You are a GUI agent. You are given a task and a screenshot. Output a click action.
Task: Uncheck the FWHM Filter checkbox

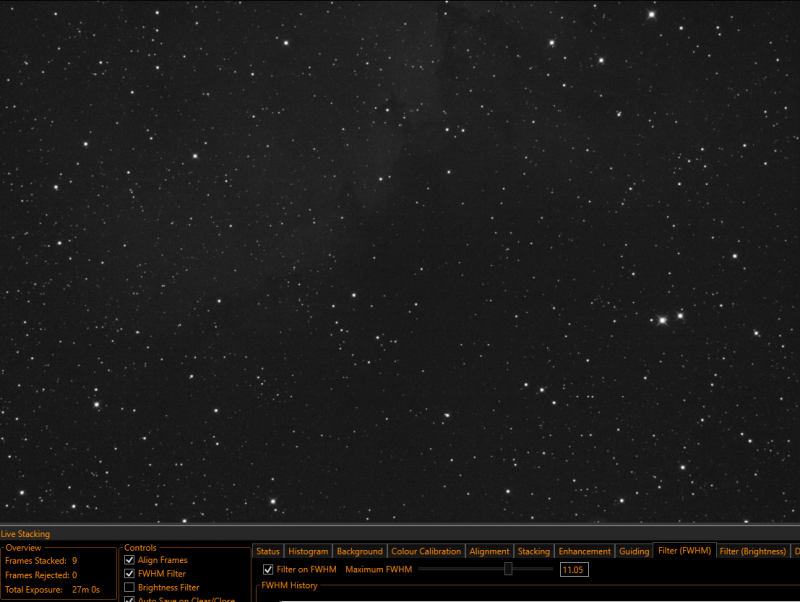(x=130, y=574)
